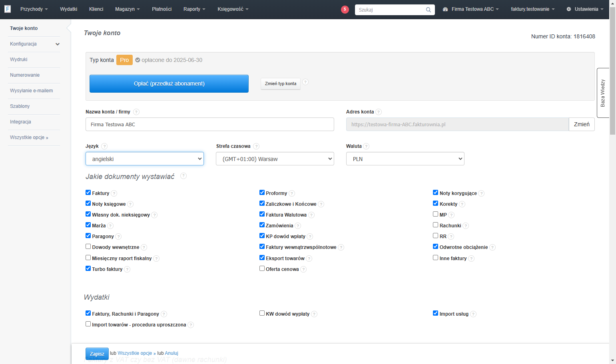Image resolution: width=616 pixels, height=364 pixels.
Task: Open the Baza Wiedzy side tab
Action: pos(603,93)
